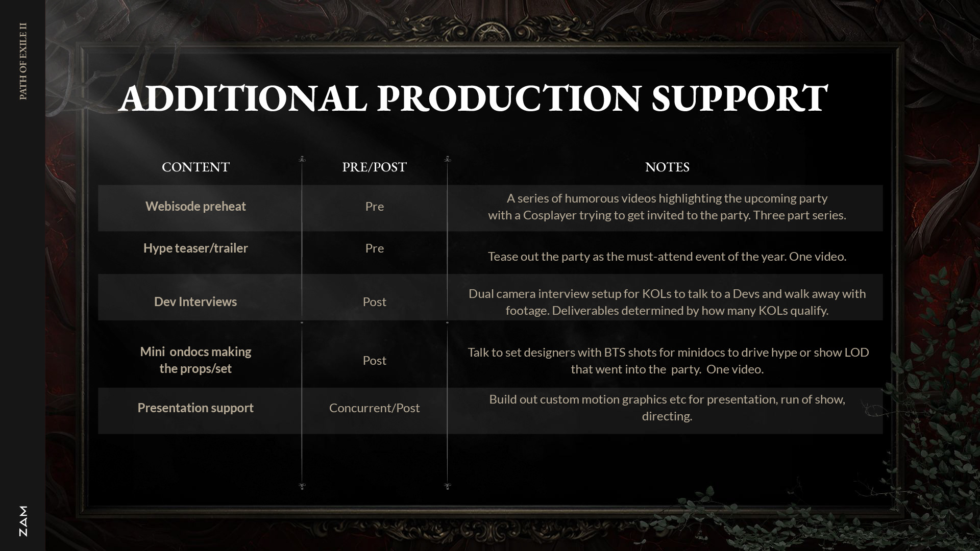Screen dimensions: 980x551
Task: Select the Presentation support row label
Action: [195, 408]
